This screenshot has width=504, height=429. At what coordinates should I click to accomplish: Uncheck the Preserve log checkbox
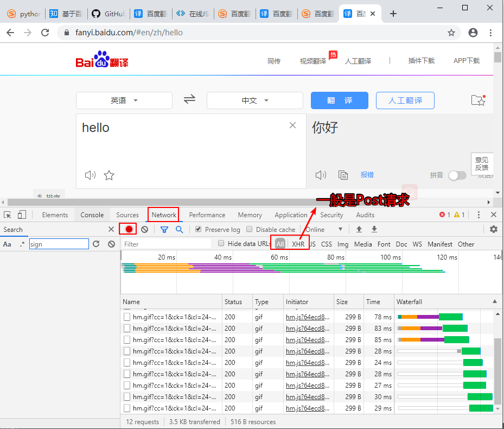[x=199, y=229]
